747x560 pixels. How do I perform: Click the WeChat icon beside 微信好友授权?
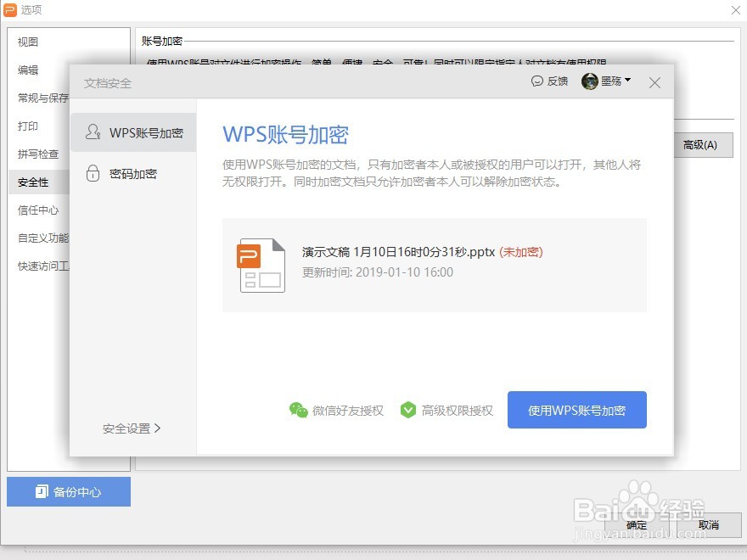[x=298, y=410]
